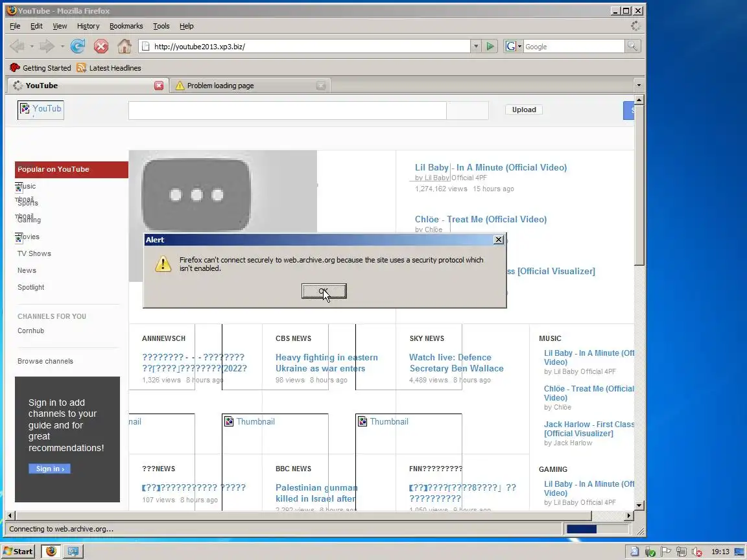Select Spotlight in sidebar
The height and width of the screenshot is (560, 747).
(31, 287)
